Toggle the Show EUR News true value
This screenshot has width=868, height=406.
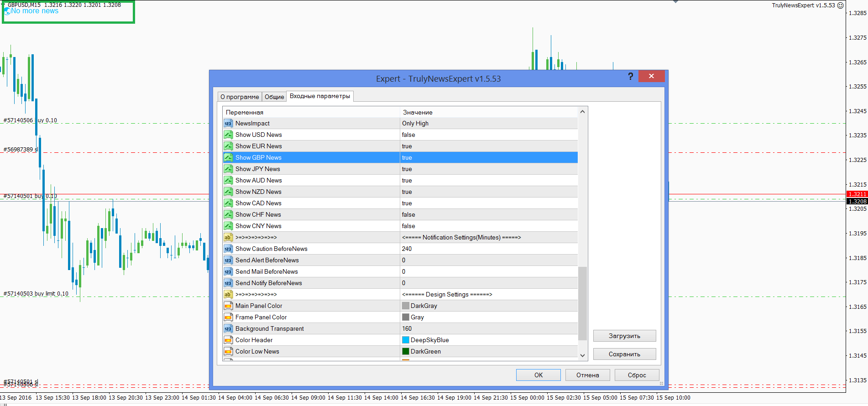[489, 146]
